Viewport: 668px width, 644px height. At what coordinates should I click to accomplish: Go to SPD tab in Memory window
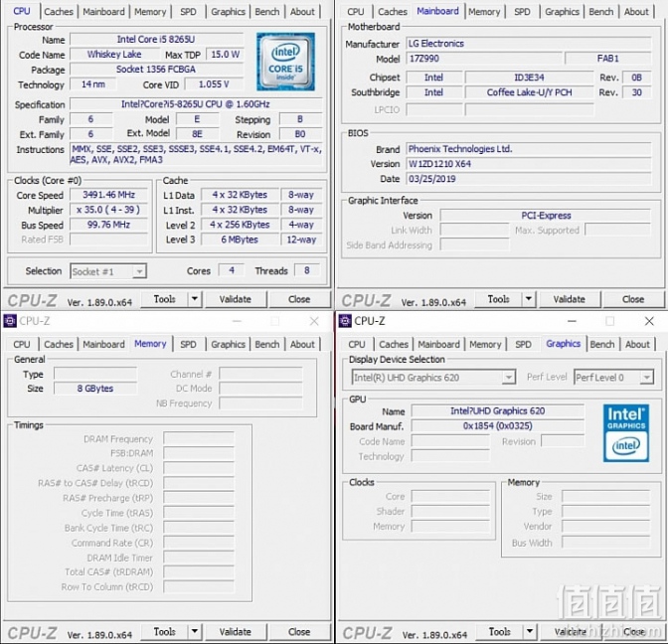pyautogui.click(x=188, y=344)
